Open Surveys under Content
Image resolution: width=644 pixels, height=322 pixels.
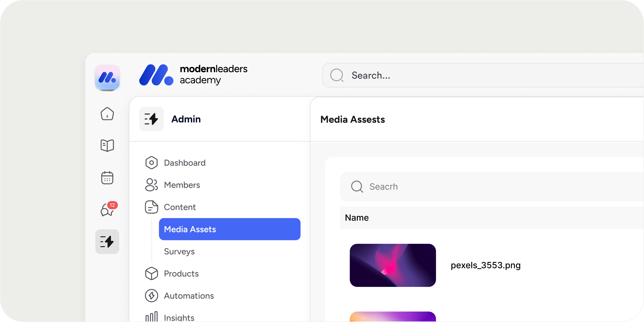point(230,251)
